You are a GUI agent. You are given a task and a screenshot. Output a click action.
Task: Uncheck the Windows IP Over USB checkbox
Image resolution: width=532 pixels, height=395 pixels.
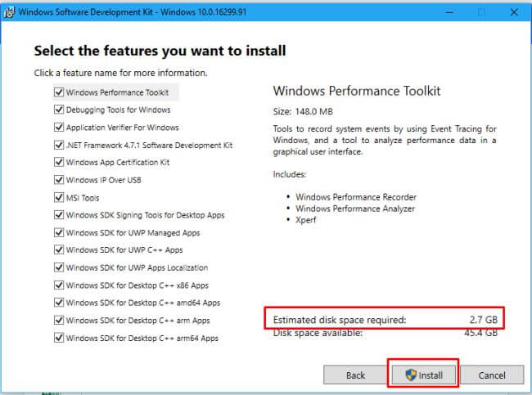click(59, 180)
